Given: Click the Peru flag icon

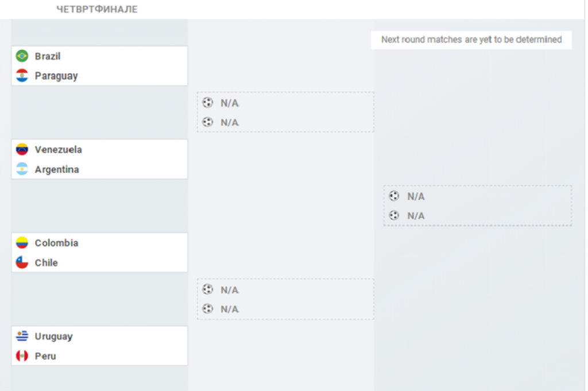Looking at the screenshot, I should click(22, 356).
